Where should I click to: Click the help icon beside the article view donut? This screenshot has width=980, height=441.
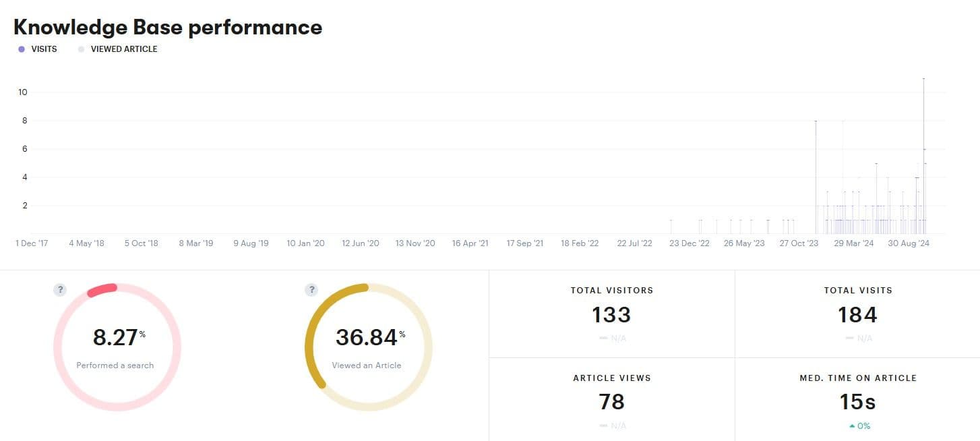[311, 290]
